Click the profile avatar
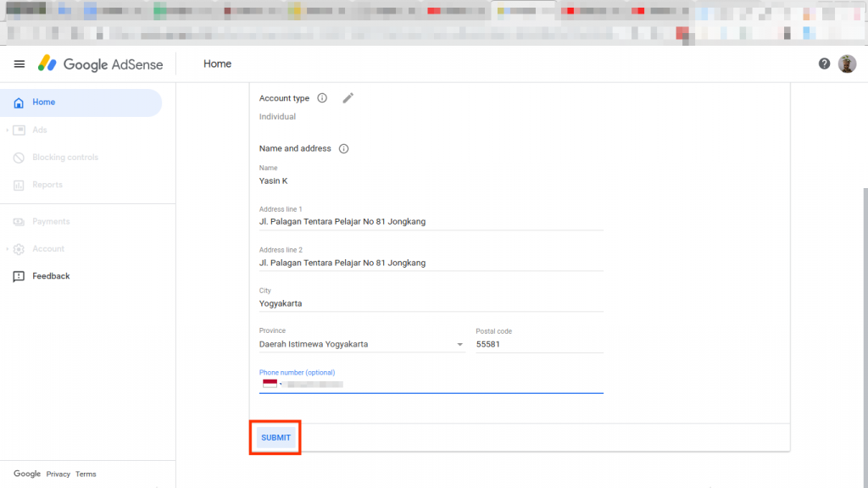The height and width of the screenshot is (488, 868). click(x=847, y=63)
